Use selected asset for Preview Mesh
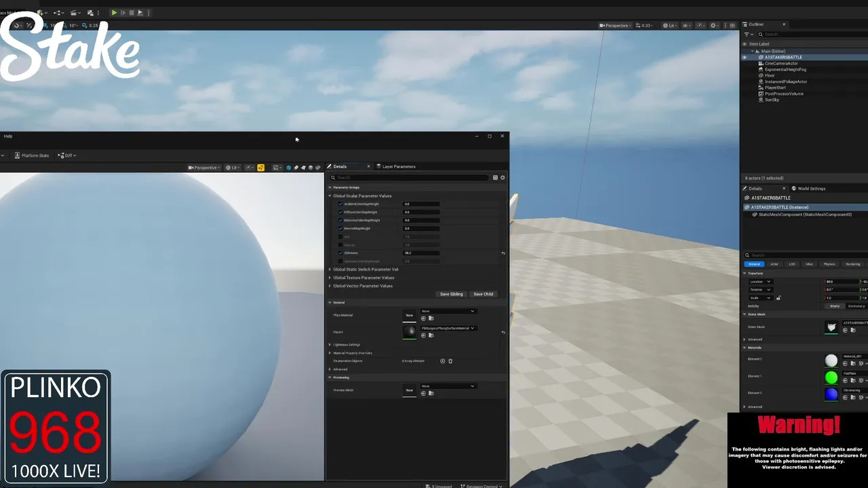This screenshot has height=488, width=868. [424, 393]
